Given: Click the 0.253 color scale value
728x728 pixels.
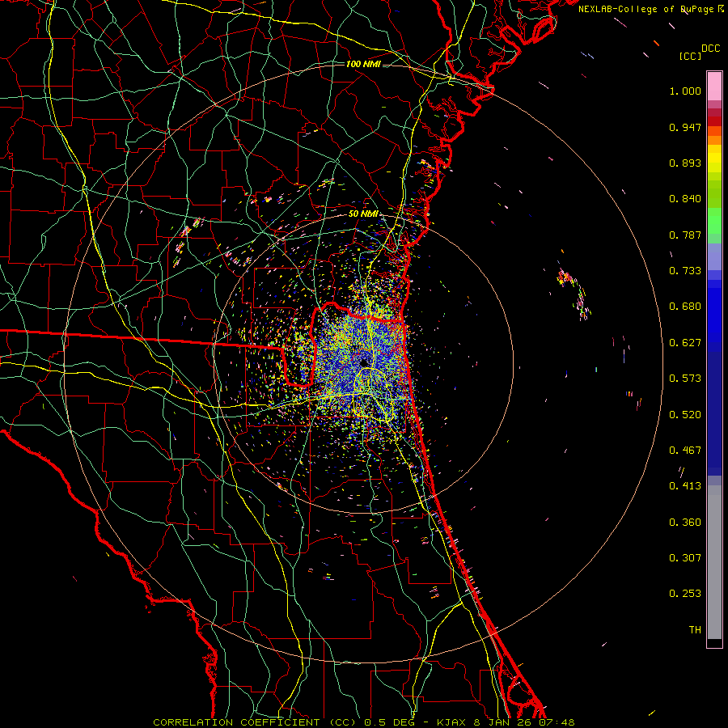Looking at the screenshot, I should tap(685, 594).
